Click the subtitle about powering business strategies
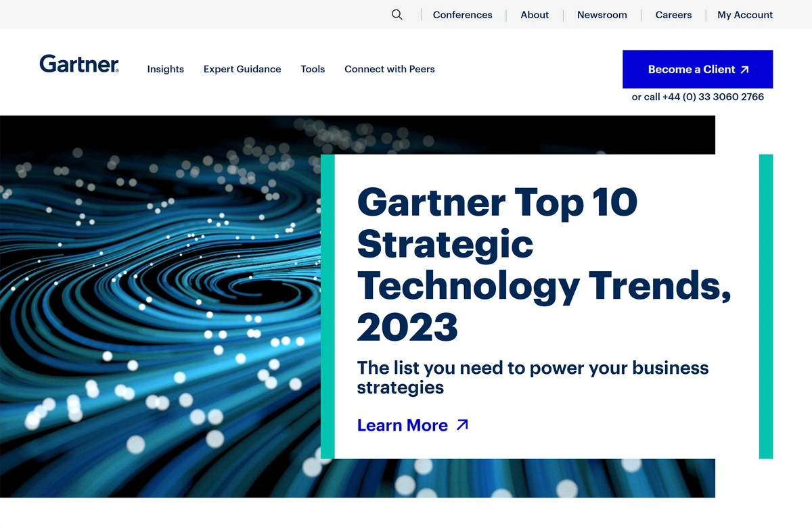Viewport: 812px width, 528px height. [533, 377]
